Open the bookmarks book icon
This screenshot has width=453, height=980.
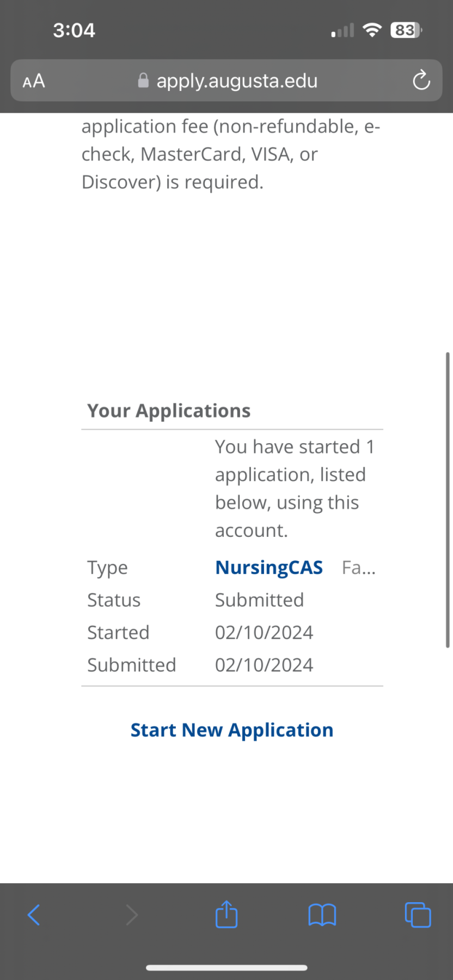coord(322,915)
